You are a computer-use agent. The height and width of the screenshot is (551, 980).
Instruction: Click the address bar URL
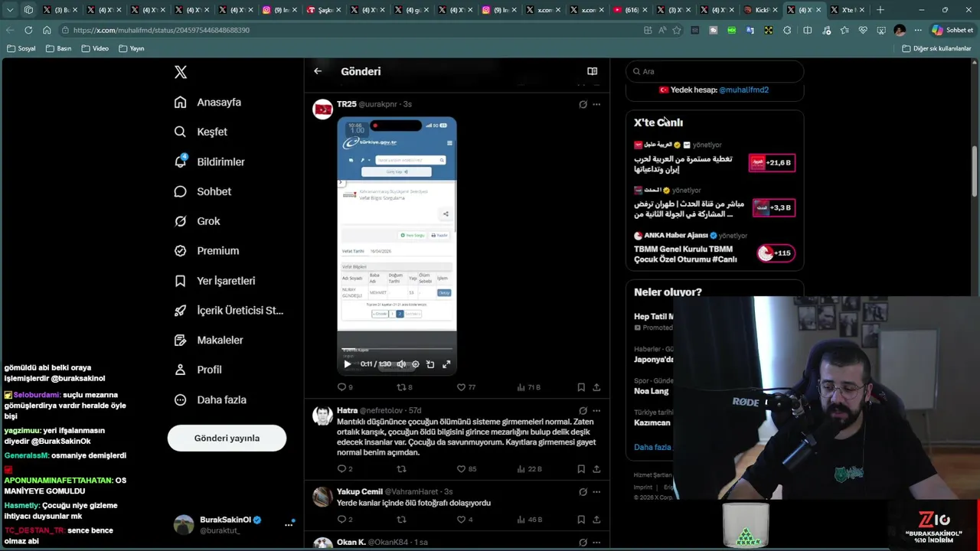click(162, 30)
